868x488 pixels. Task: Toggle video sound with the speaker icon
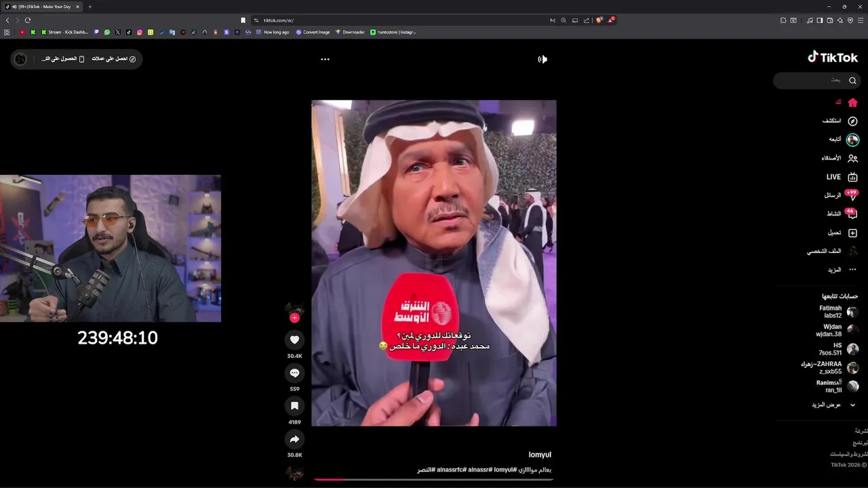click(x=542, y=59)
